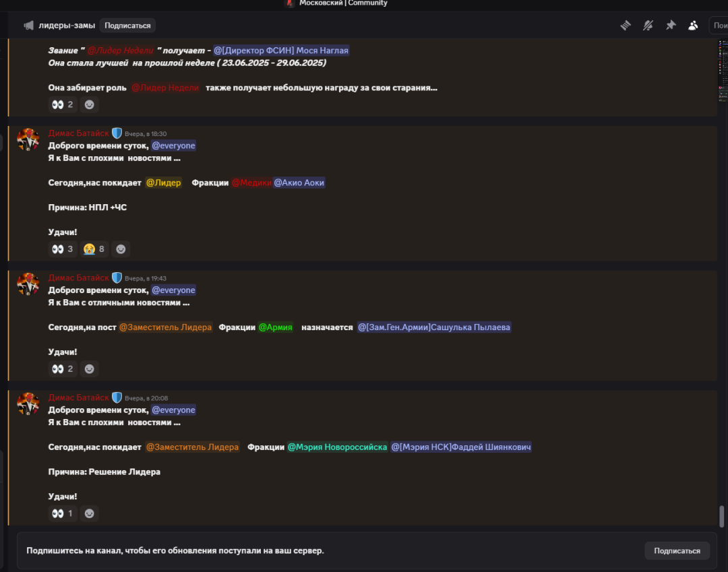Click the chat scrollbar thumb
Image resolution: width=728 pixels, height=572 pixels.
[721, 516]
